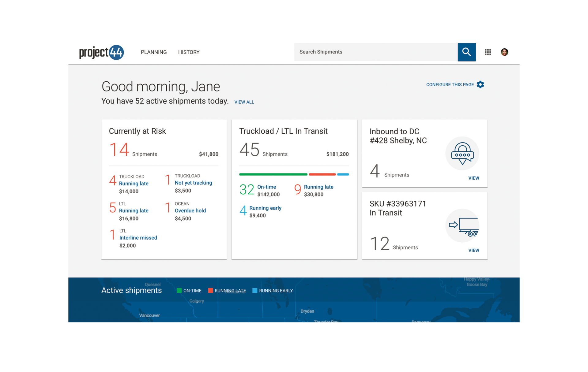Screen dimensions: 588x372
Task: Expand the Truckload / LTL In Transit card
Action: (x=283, y=131)
